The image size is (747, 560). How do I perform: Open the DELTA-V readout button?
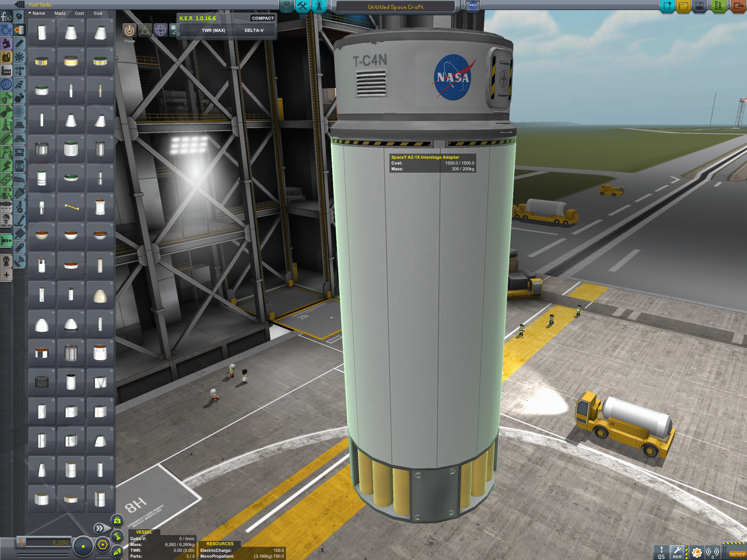(254, 30)
